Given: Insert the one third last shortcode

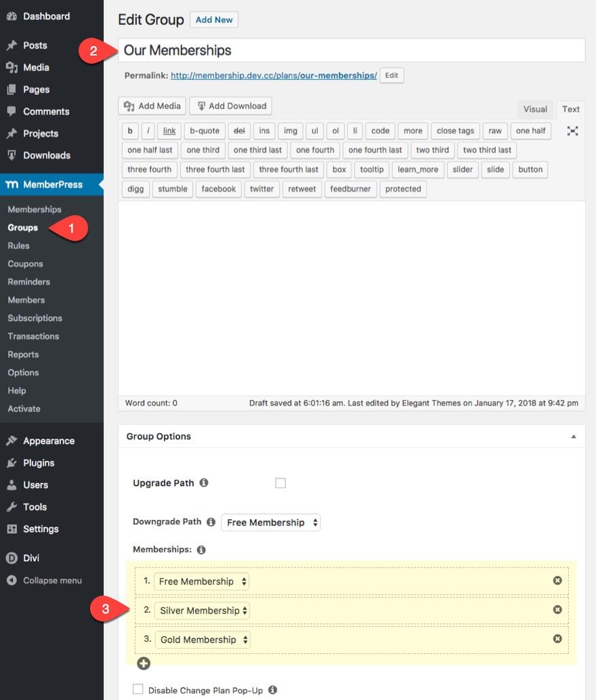Looking at the screenshot, I should [x=257, y=150].
